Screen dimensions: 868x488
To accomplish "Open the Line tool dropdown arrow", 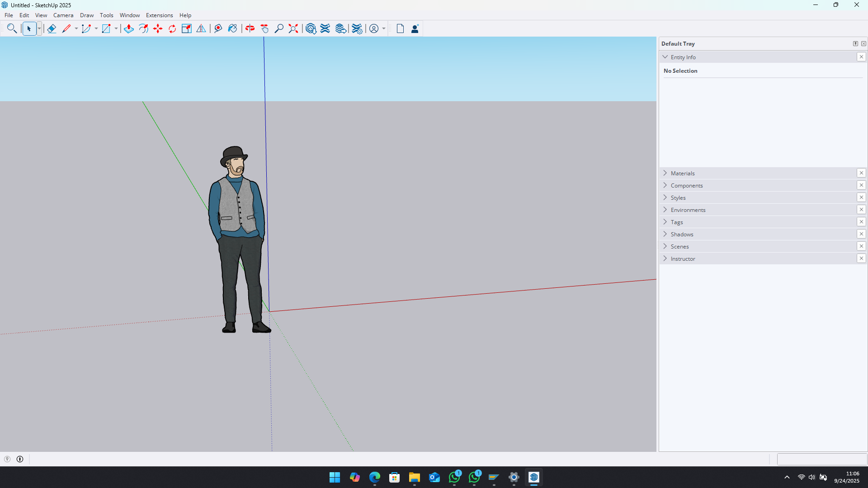I will (76, 29).
